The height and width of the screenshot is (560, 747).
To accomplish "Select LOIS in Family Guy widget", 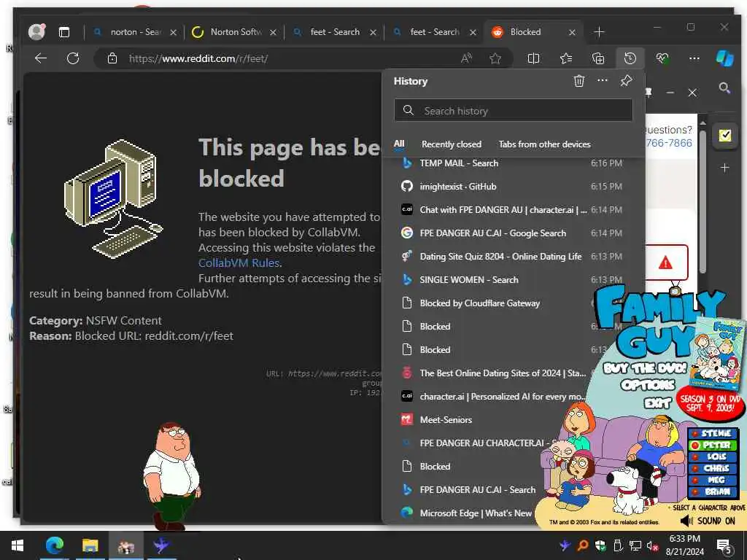I will 712,456.
